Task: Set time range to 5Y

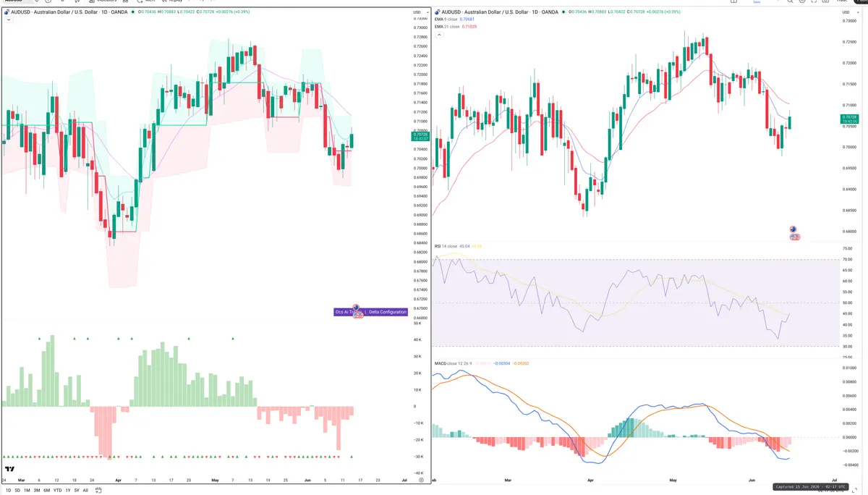Action: tap(76, 490)
